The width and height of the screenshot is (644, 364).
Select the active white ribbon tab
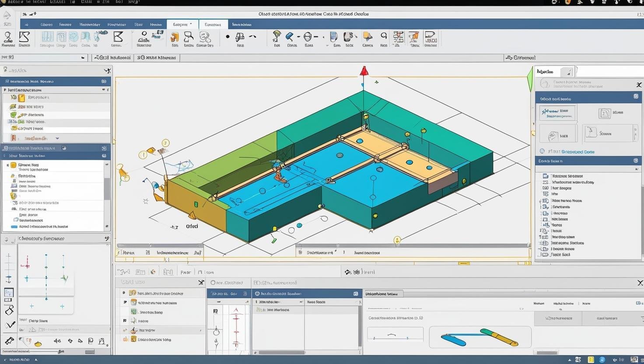click(x=182, y=24)
